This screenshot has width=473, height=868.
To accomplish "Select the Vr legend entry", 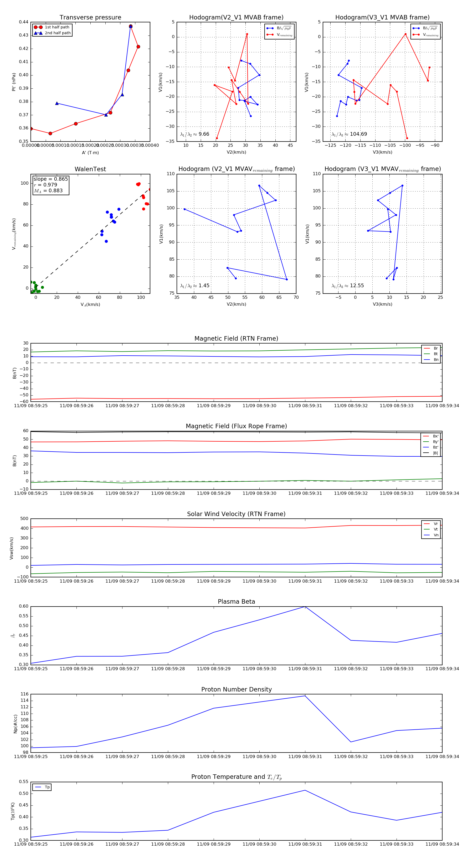I will pyautogui.click(x=431, y=524).
